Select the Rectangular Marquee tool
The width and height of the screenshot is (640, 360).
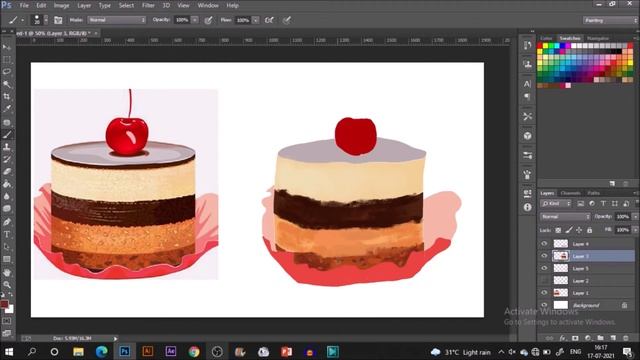[x=7, y=60]
